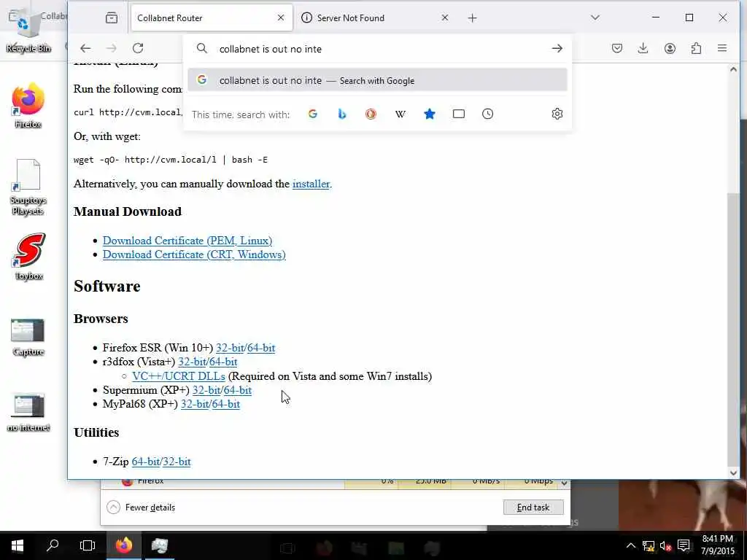Click the Task Manager taskbar button

160,545
